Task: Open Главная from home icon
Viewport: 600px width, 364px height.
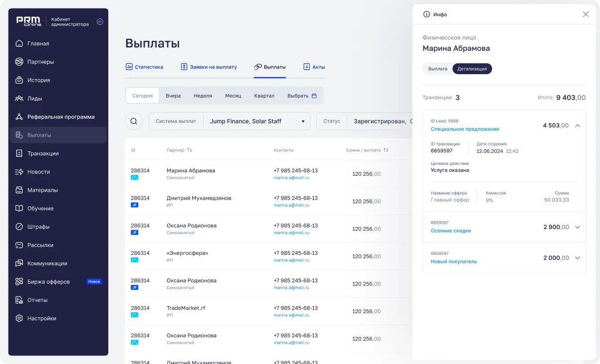Action: click(19, 44)
